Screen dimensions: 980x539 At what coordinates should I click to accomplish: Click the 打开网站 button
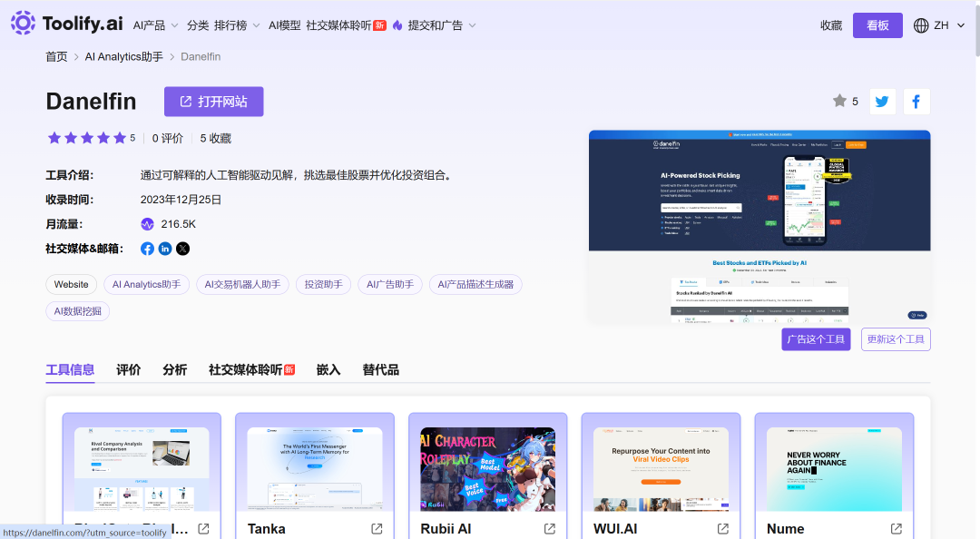(x=214, y=102)
